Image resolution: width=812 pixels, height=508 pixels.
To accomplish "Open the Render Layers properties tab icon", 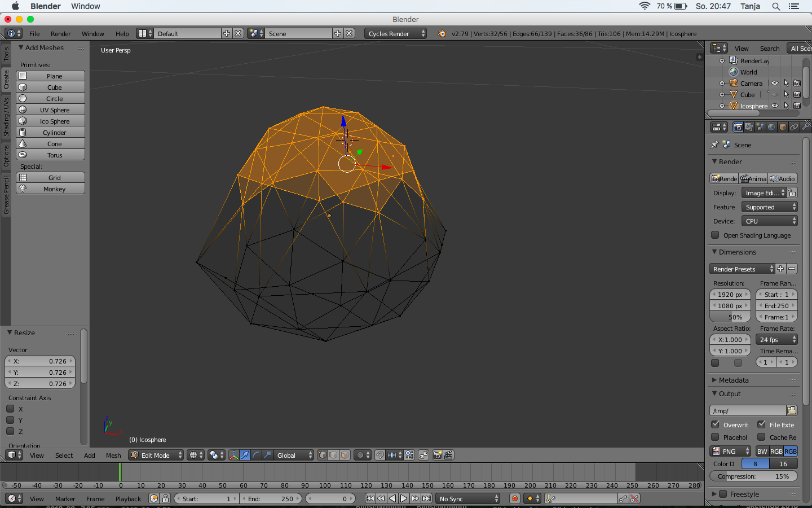I will click(749, 127).
